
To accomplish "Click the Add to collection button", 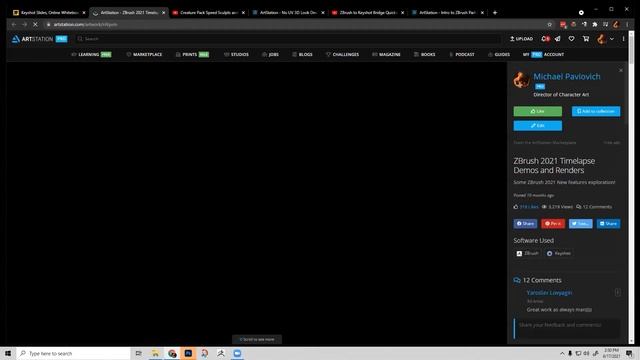I will click(x=596, y=111).
